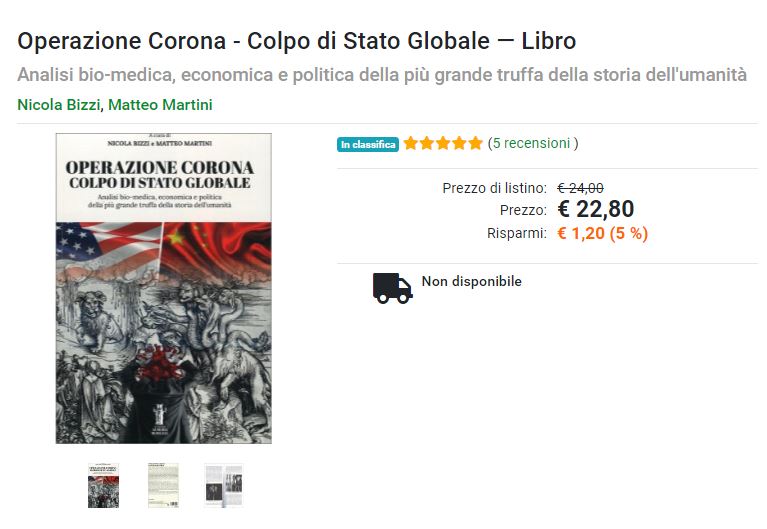Select the back cover text thumbnail
This screenshot has width=767, height=529.
(x=163, y=485)
